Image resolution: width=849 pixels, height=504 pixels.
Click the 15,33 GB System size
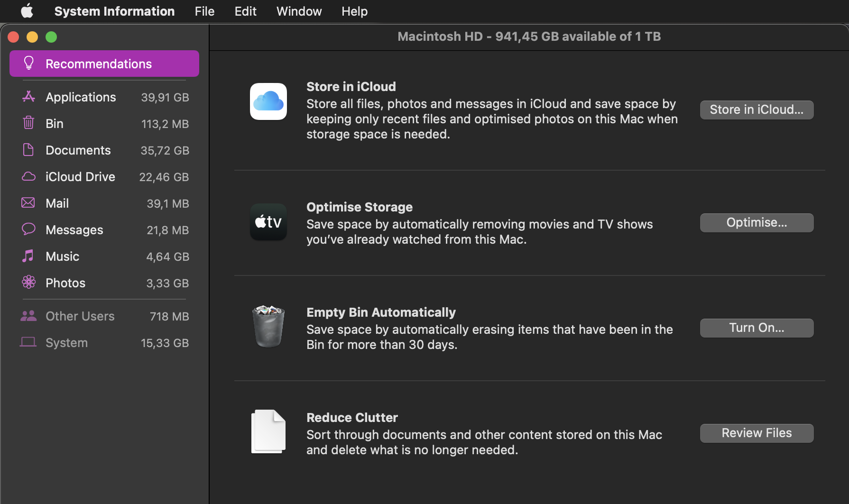tap(165, 343)
